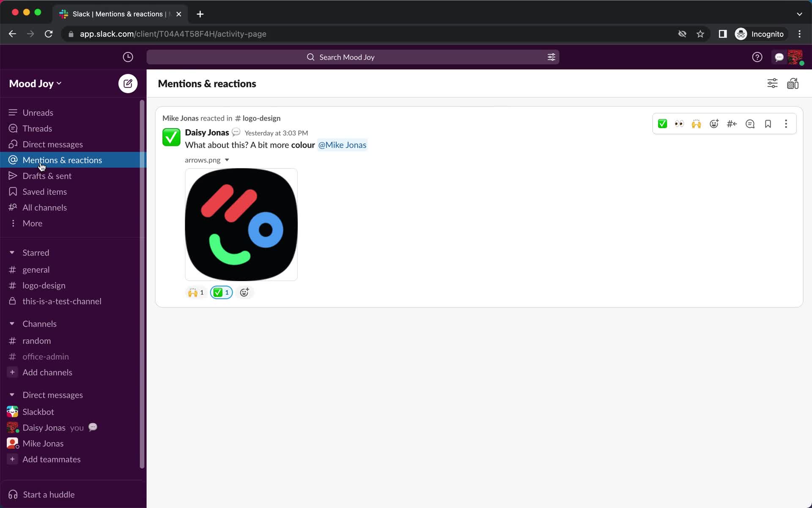Open the help menu with the question mark icon
812x508 pixels.
757,57
